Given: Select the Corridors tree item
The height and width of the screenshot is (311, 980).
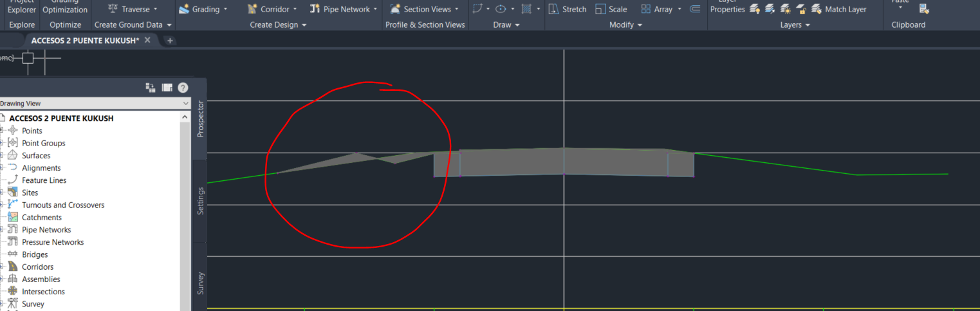Looking at the screenshot, I should coord(37,267).
